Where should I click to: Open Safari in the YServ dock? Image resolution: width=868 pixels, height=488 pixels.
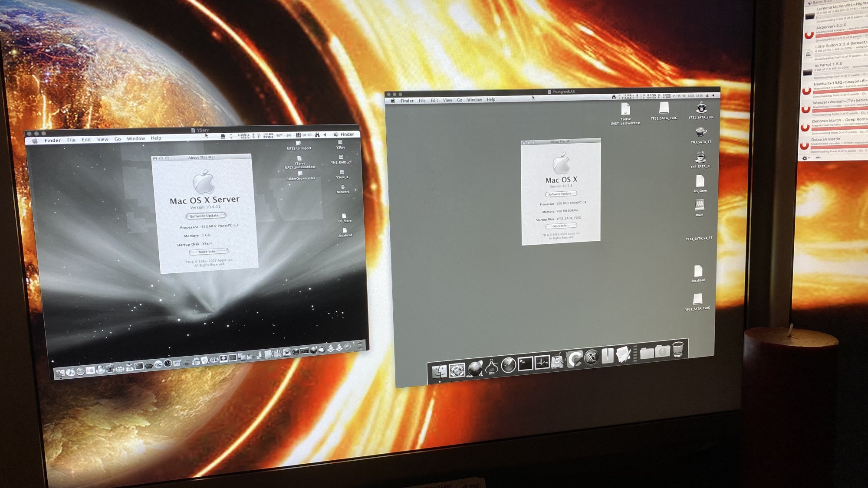click(80, 371)
